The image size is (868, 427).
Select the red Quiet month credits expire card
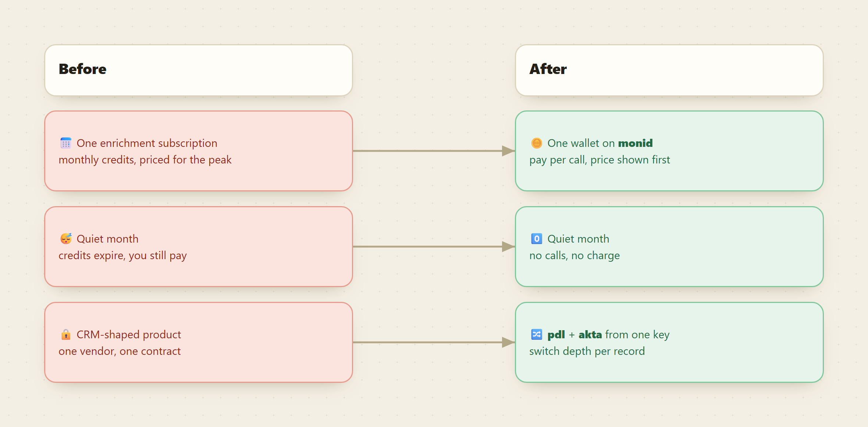click(x=199, y=247)
